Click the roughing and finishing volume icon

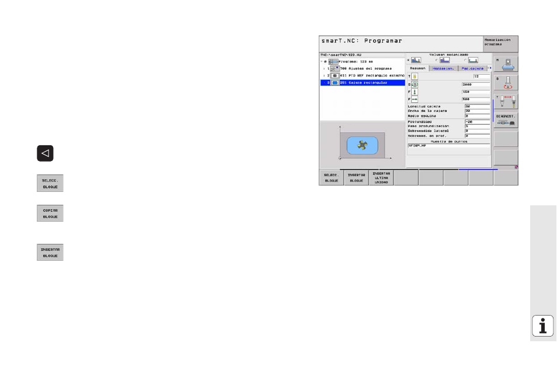416,60
